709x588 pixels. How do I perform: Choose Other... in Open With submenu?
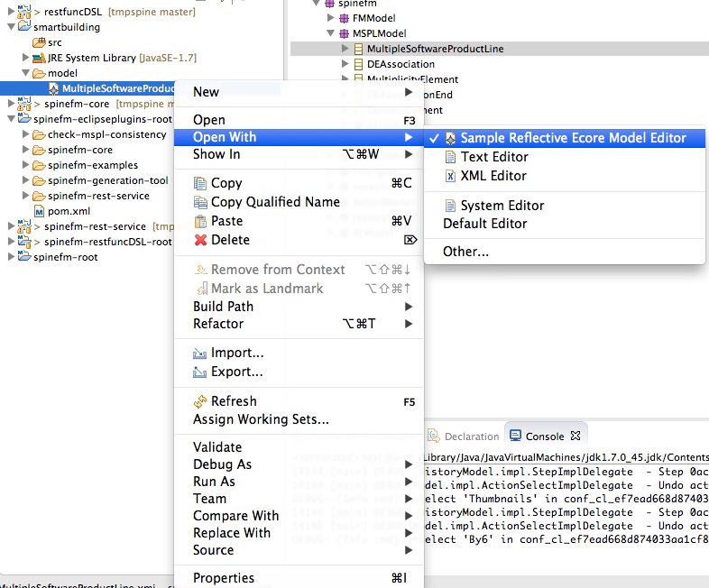click(x=565, y=252)
